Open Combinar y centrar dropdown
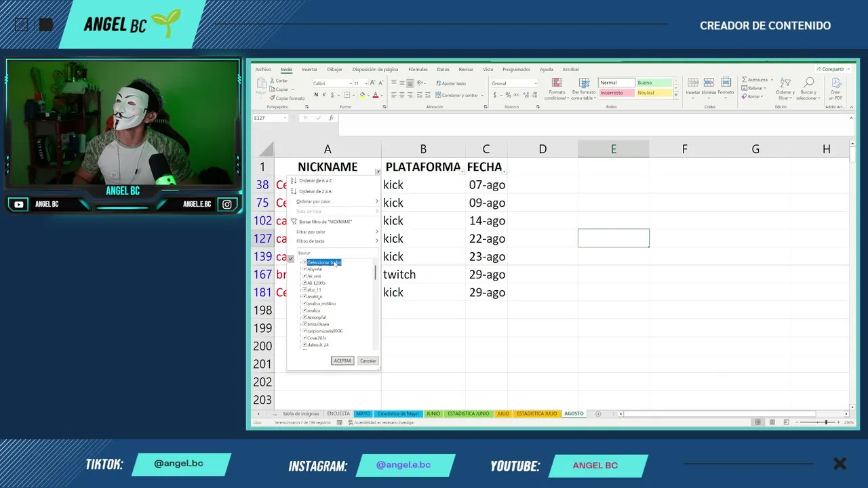Screen dimensions: 868x488 482,95
